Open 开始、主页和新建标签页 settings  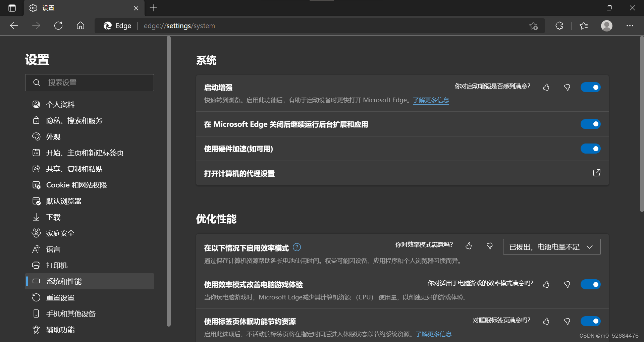[90, 153]
